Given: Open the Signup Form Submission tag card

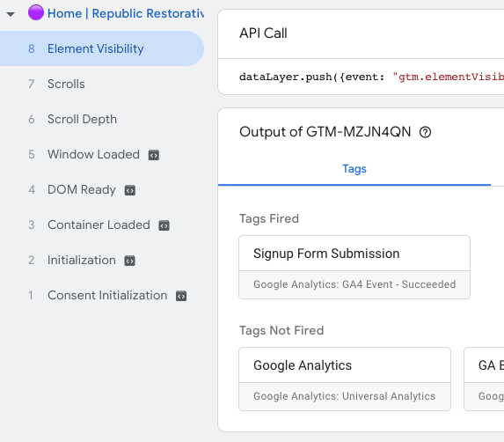Looking at the screenshot, I should tap(354, 268).
